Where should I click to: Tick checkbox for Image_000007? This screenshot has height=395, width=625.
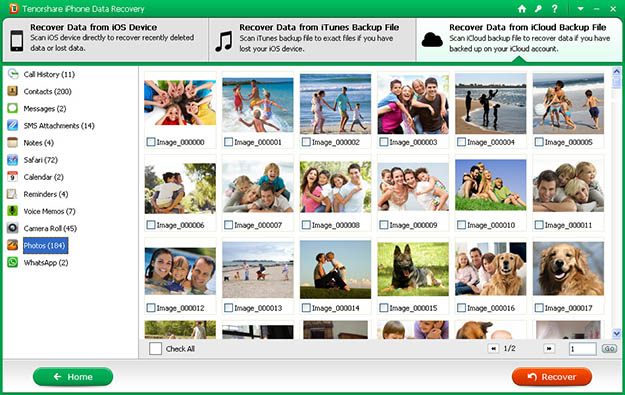click(228, 225)
